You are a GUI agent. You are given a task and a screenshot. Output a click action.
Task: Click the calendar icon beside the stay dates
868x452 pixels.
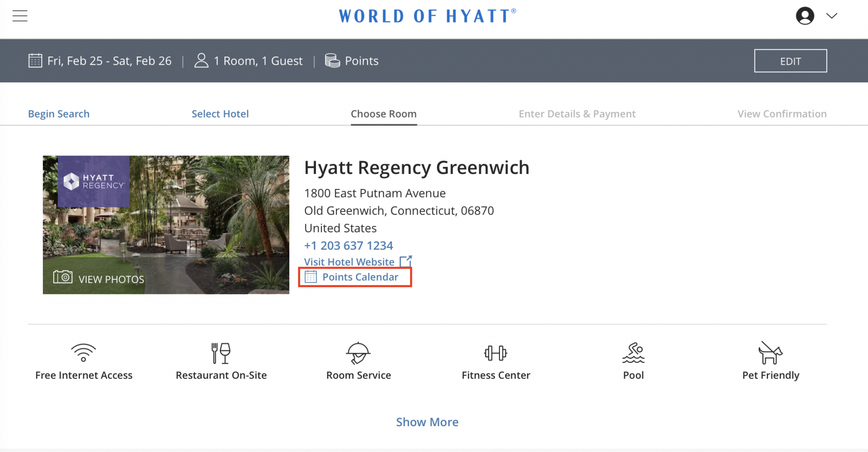tap(35, 61)
